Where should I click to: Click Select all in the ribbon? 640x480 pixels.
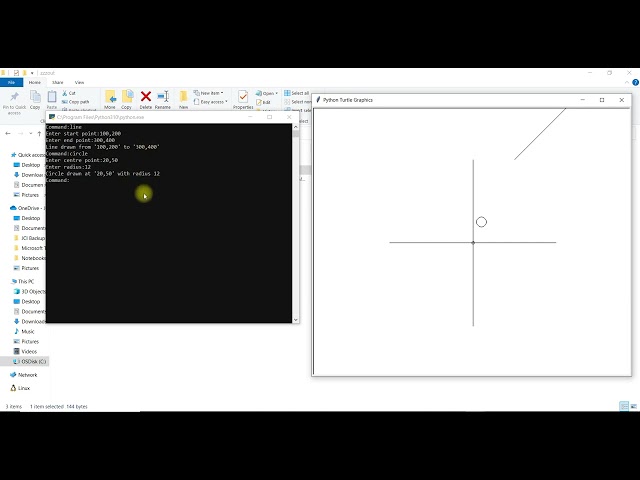click(297, 93)
